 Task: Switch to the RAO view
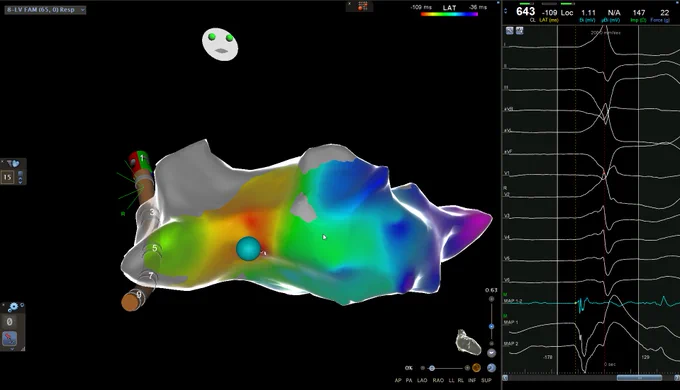[x=438, y=380]
